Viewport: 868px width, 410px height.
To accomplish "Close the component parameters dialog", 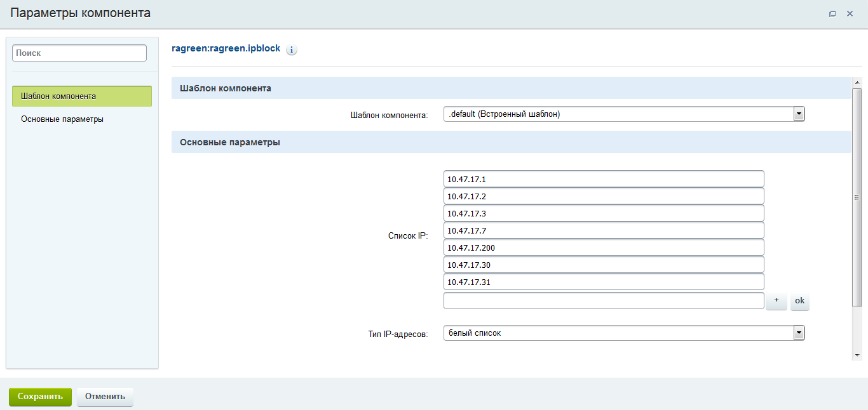I will (850, 13).
